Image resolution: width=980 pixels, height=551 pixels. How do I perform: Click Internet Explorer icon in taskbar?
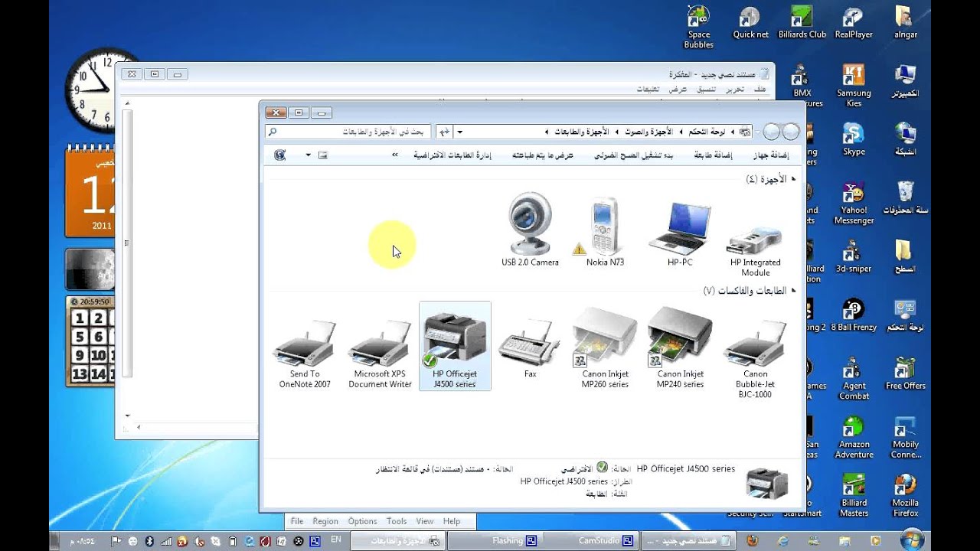pyautogui.click(x=782, y=540)
